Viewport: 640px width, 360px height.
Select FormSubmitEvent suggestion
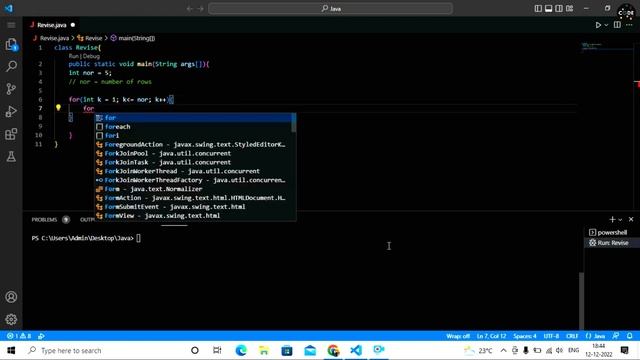(193, 207)
